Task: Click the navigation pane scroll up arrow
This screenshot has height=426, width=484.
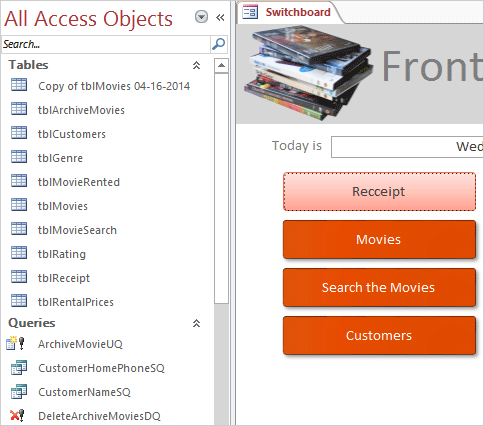Action: pyautogui.click(x=221, y=65)
